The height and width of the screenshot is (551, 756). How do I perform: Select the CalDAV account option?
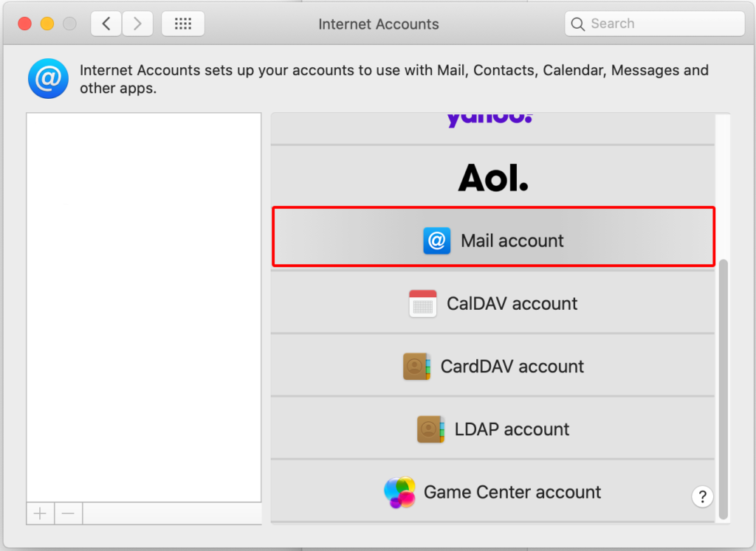coord(492,303)
